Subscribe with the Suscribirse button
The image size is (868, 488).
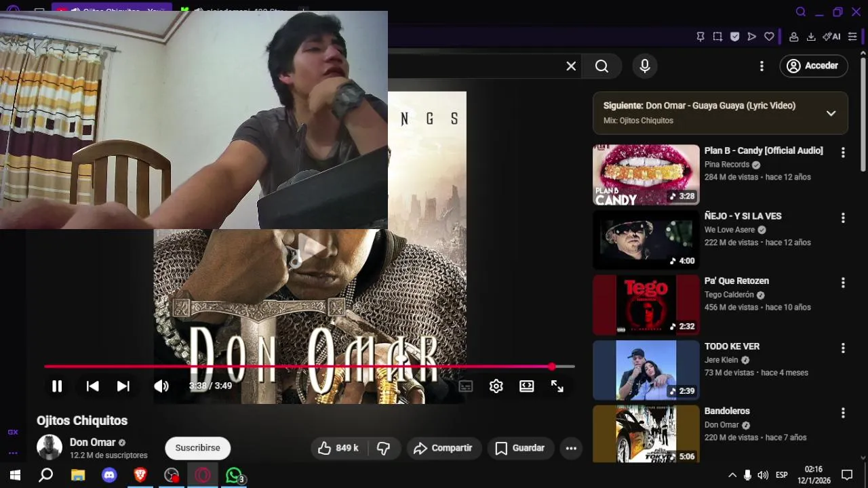click(x=197, y=448)
